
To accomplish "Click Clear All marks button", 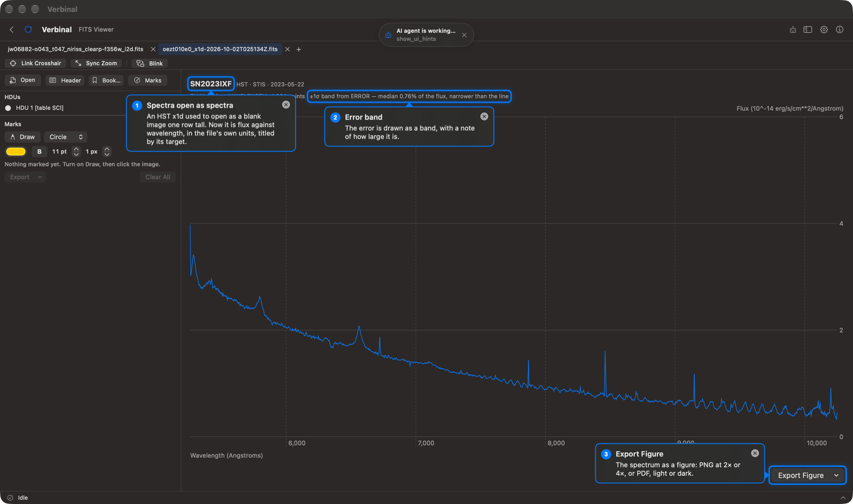I will [158, 177].
